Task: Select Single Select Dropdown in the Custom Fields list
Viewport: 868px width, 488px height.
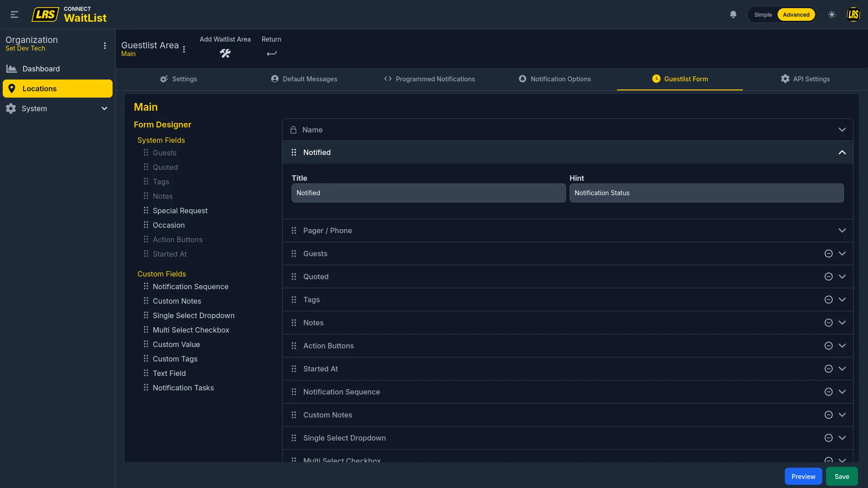Action: (x=193, y=315)
